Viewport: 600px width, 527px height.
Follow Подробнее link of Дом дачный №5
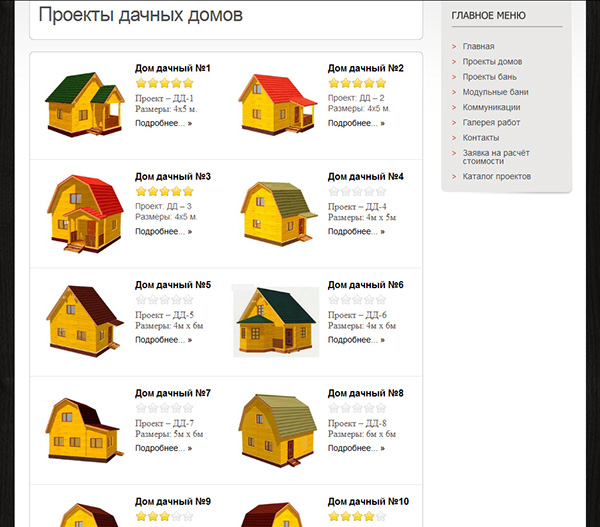pos(163,340)
